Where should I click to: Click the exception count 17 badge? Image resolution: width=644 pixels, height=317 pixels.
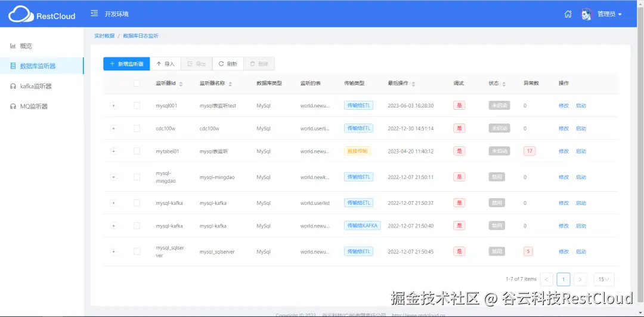(x=530, y=151)
